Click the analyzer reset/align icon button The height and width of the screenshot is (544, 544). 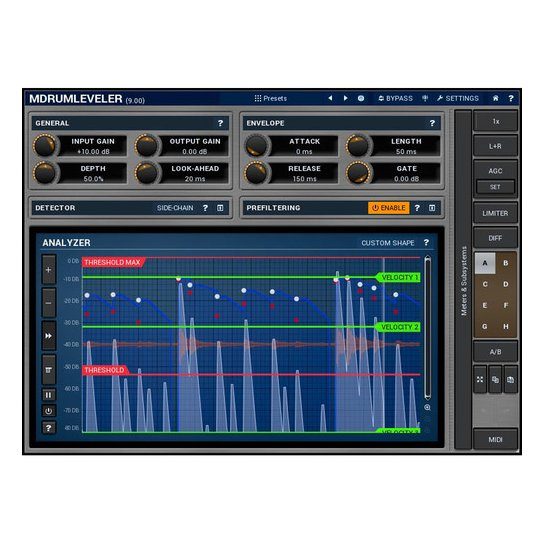click(x=49, y=369)
